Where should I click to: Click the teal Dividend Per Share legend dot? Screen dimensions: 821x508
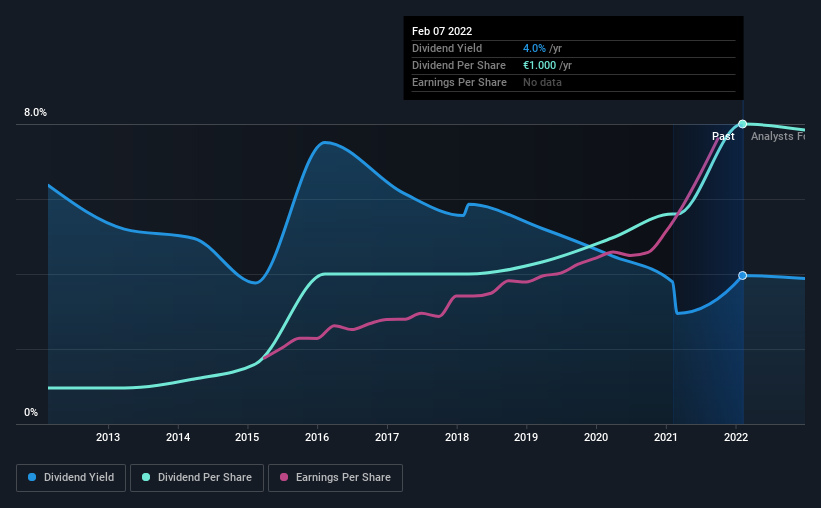pos(146,477)
